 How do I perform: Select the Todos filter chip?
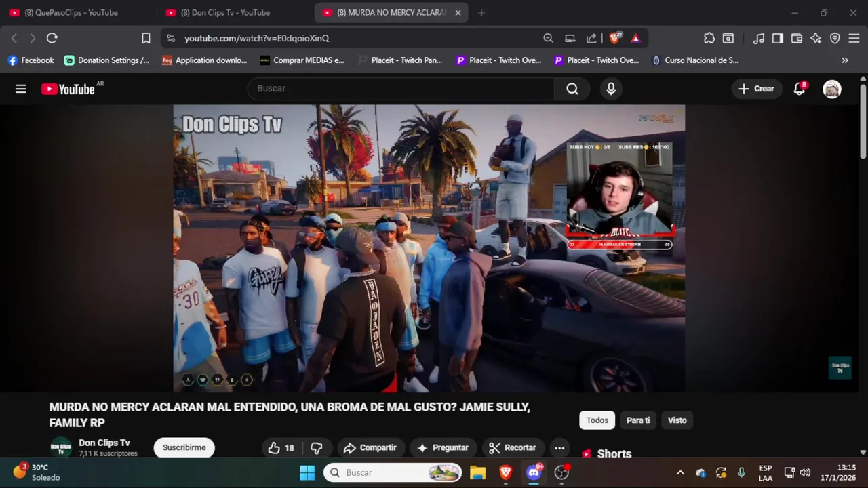tap(597, 420)
